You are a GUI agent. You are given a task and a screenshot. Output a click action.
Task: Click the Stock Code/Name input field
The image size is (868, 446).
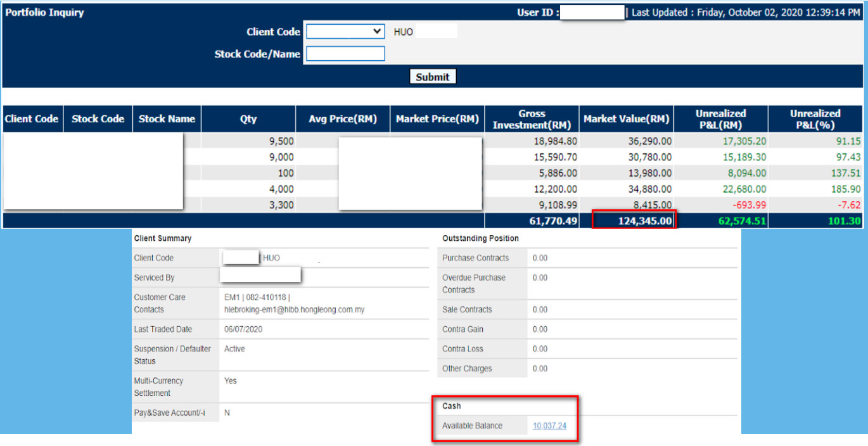click(x=345, y=54)
